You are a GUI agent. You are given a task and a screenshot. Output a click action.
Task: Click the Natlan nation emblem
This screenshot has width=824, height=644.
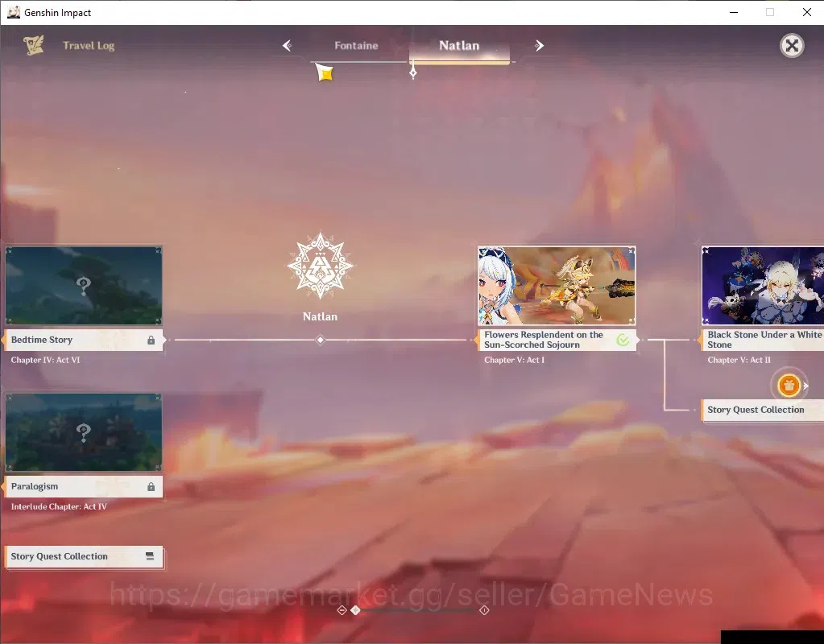pos(320,266)
